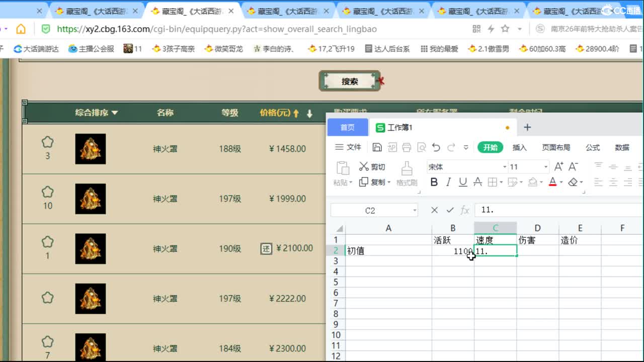Expand the eraser clear dropdown arrow
This screenshot has height=362, width=644.
pyautogui.click(x=582, y=183)
